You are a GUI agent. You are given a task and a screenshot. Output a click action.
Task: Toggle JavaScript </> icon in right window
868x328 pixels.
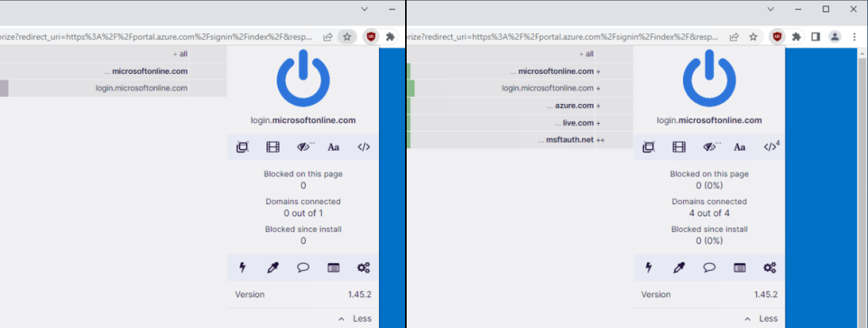771,147
